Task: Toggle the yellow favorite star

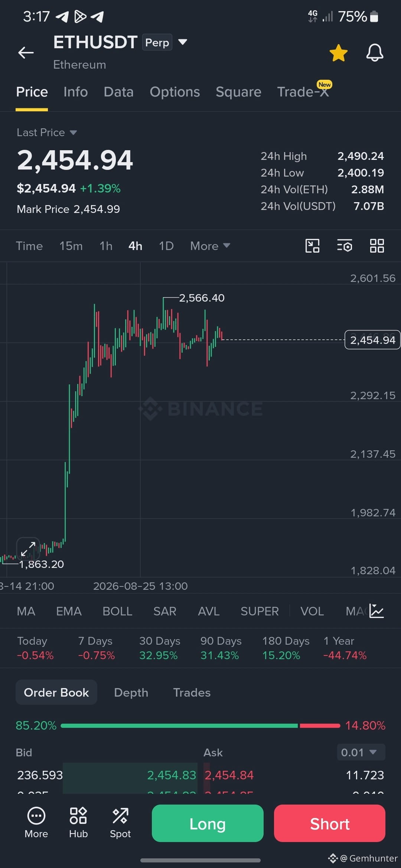Action: pyautogui.click(x=338, y=53)
